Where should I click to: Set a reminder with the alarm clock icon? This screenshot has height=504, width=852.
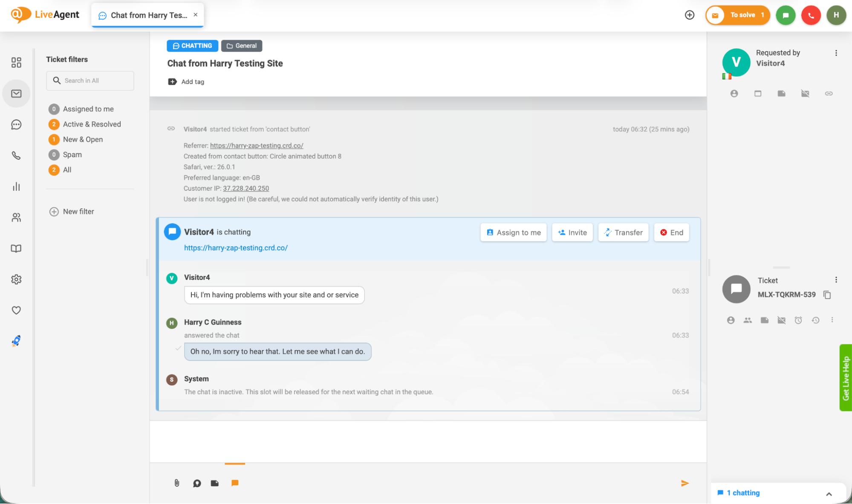[x=798, y=320]
